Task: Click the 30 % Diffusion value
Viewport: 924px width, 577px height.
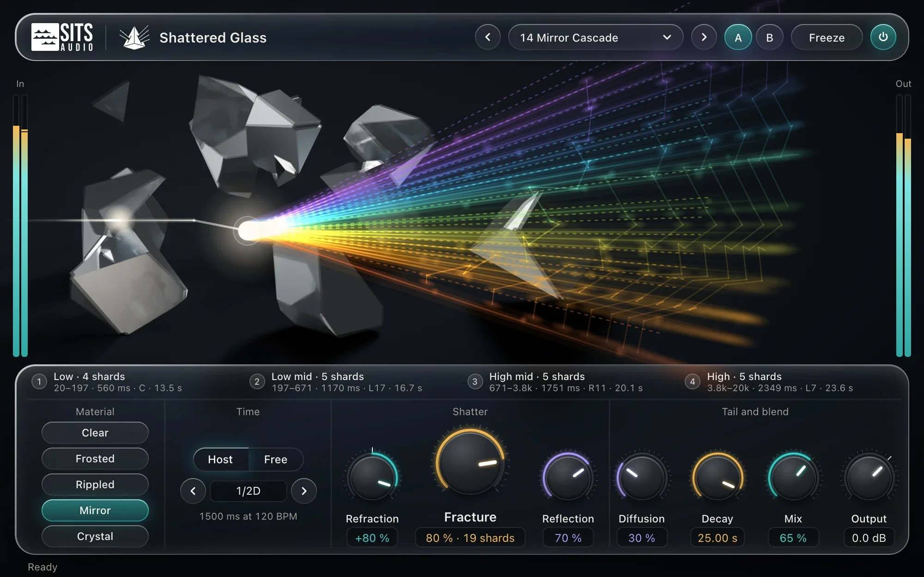Action: click(642, 538)
